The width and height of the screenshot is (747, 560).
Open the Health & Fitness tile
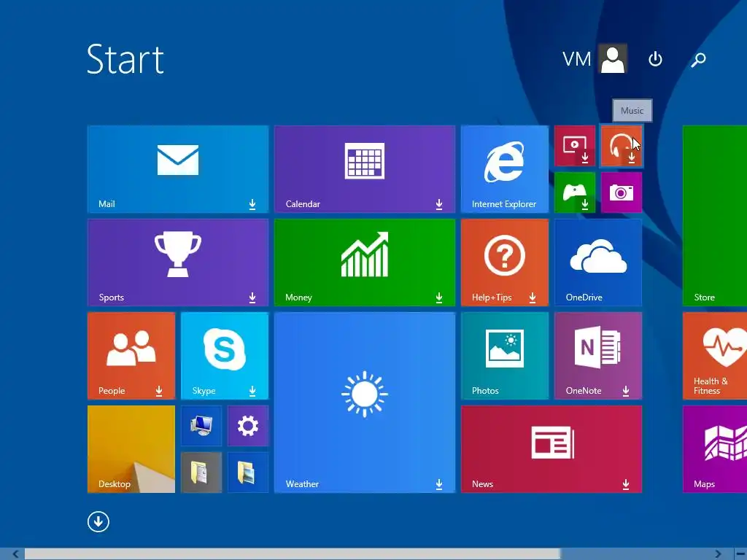[x=715, y=356]
